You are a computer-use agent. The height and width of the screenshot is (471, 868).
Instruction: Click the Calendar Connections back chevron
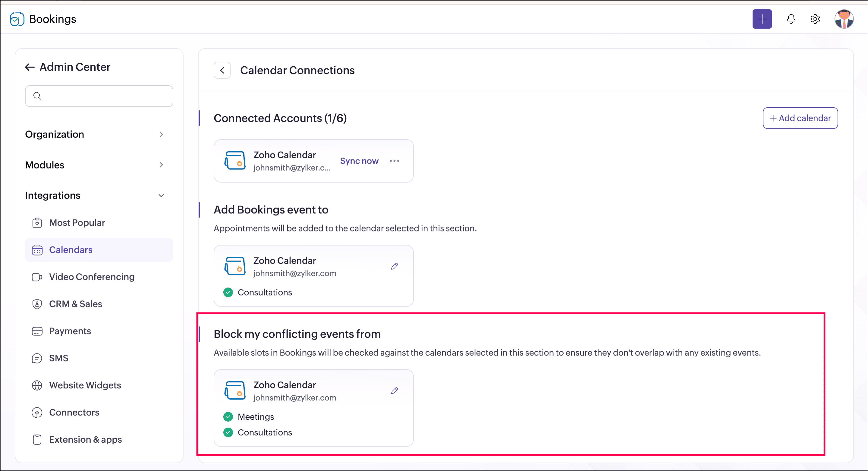click(x=222, y=71)
